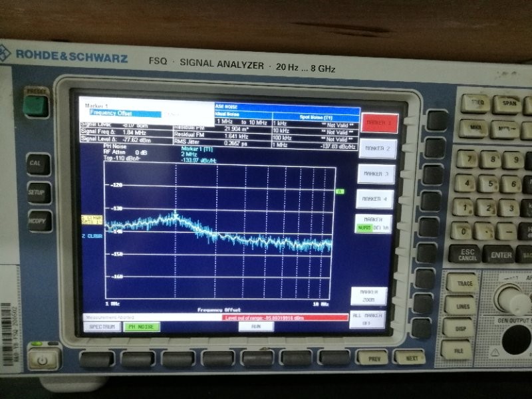The image size is (532, 399).
Task: Turn off markers with ALL MARKER OFF
Action: (367, 319)
